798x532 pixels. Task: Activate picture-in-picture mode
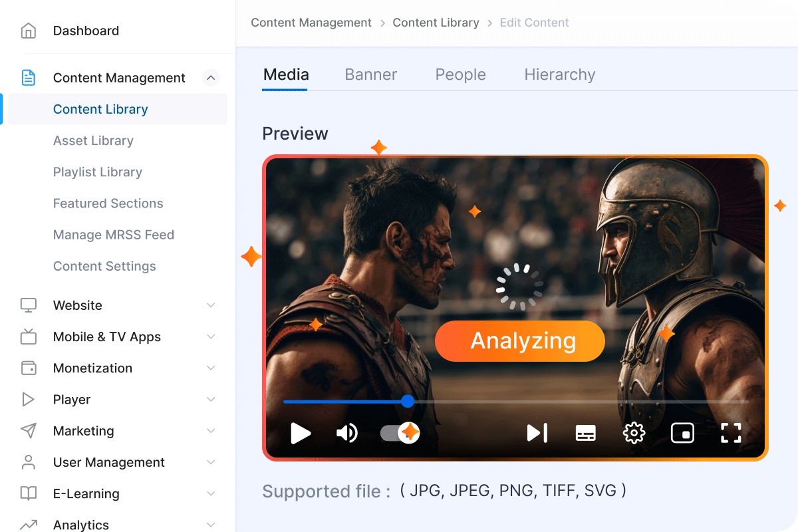coord(682,433)
